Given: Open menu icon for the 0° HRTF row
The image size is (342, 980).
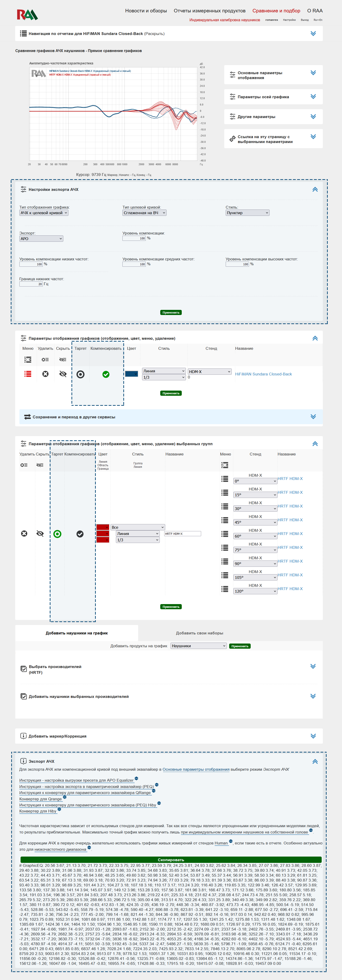Looking at the screenshot, I should [x=225, y=479].
